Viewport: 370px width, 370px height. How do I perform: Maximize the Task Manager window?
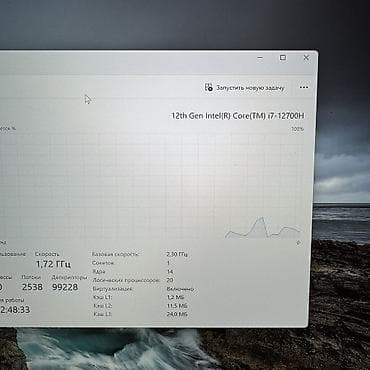click(283, 58)
